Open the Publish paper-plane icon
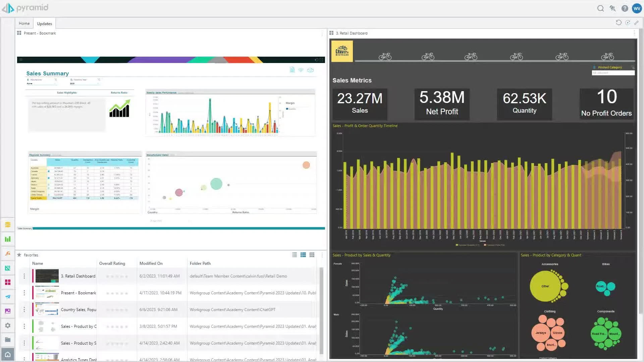644x362 pixels. (x=8, y=297)
